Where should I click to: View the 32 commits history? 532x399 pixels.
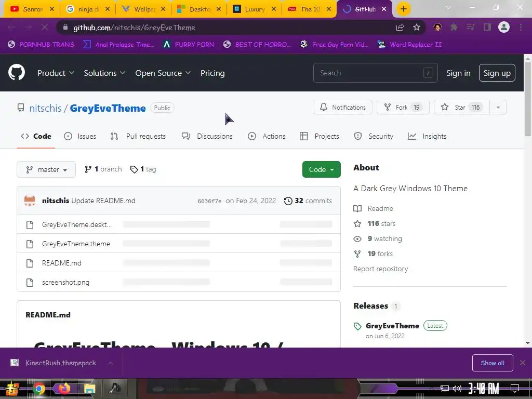[308, 201]
